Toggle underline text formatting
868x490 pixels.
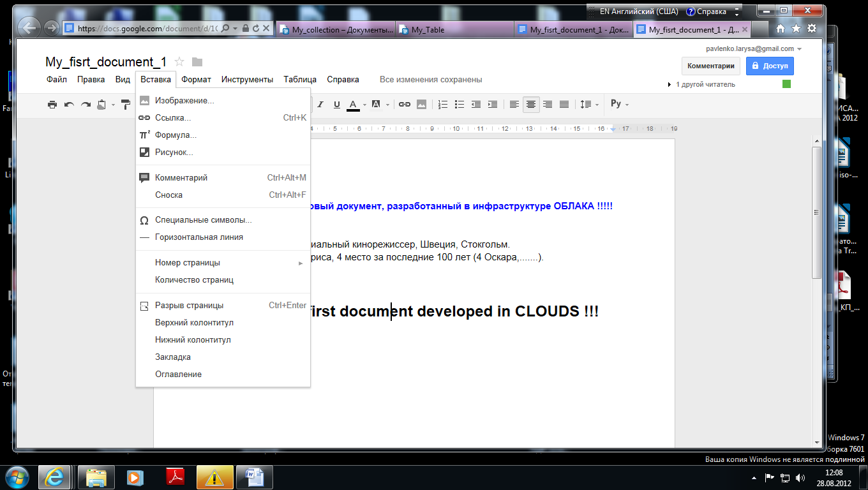(336, 104)
